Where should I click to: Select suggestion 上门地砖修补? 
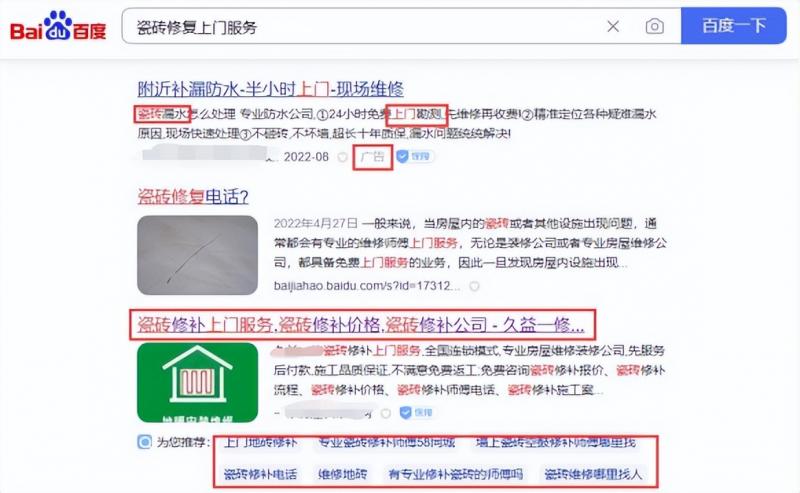261,442
